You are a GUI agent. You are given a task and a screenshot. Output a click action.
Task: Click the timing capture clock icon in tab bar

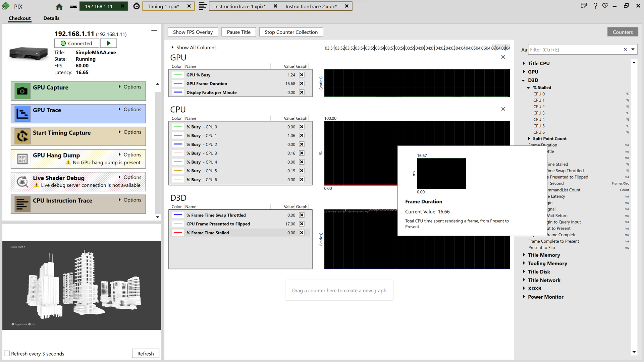[137, 6]
